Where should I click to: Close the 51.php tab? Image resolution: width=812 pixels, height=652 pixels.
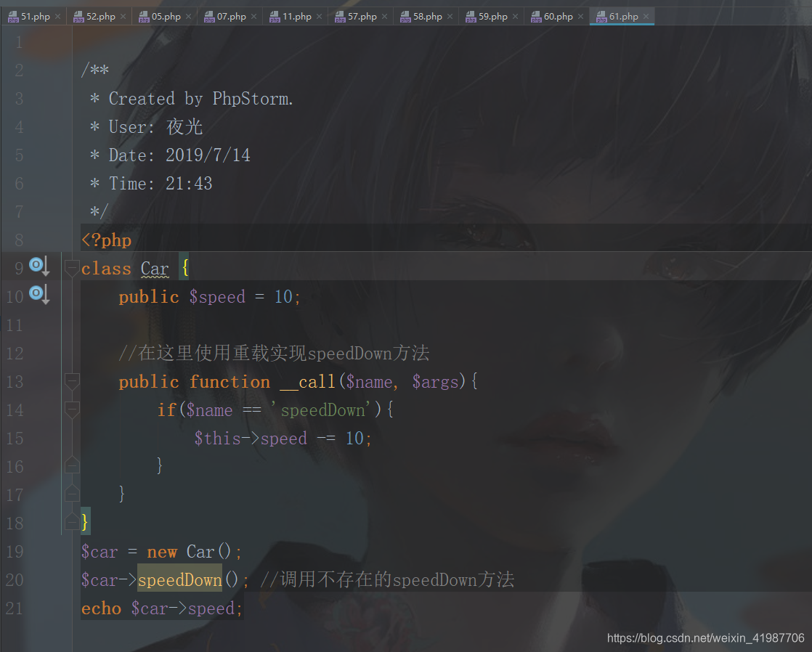(x=57, y=17)
